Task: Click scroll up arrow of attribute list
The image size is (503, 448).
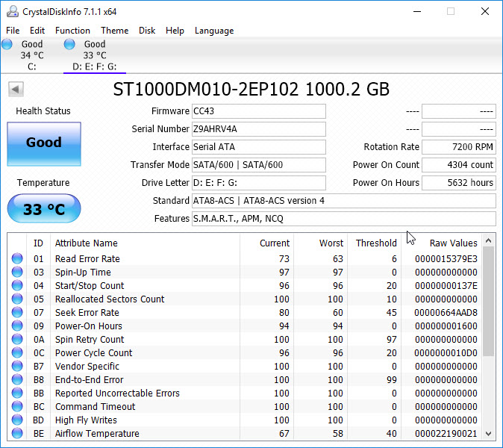Action: 488,240
